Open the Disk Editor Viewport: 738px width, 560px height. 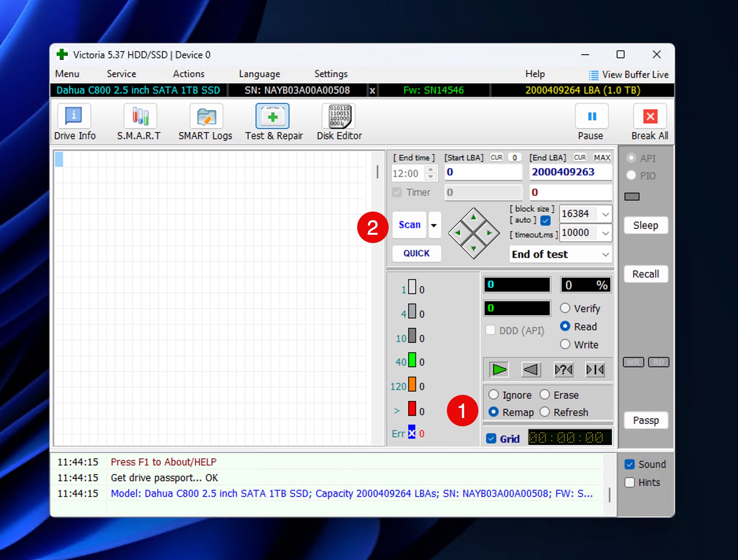[338, 116]
